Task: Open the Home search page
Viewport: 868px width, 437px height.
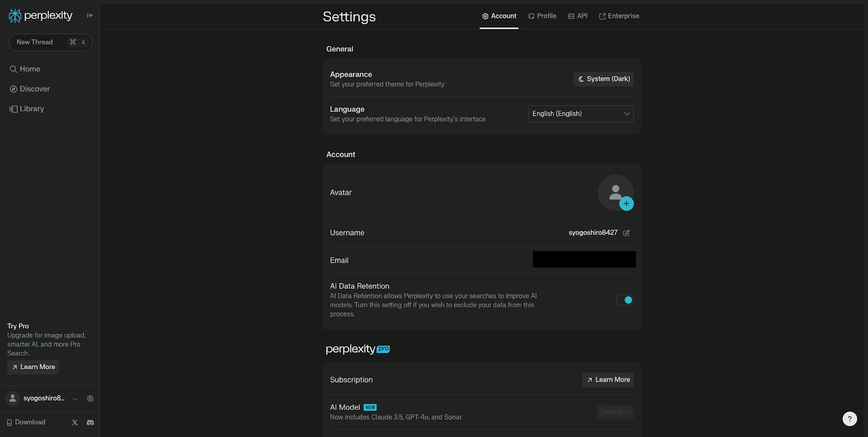Action: pos(25,69)
